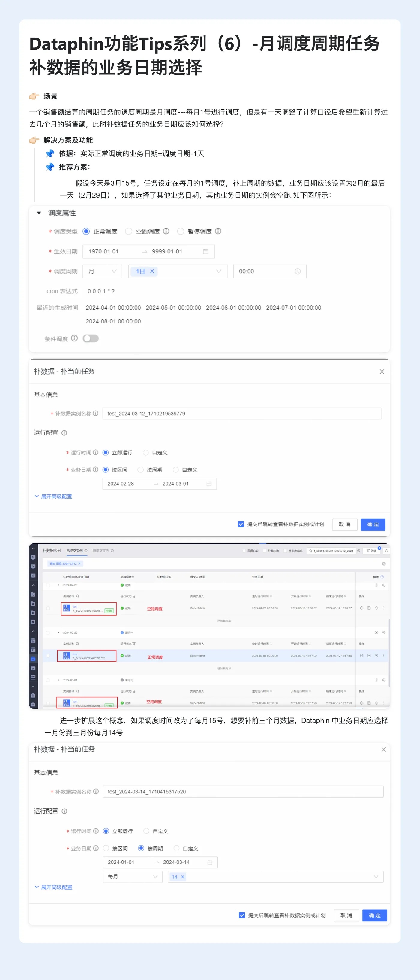420x980 pixels.
Task: Close the second 补数据 dialog with X
Action: (383, 749)
